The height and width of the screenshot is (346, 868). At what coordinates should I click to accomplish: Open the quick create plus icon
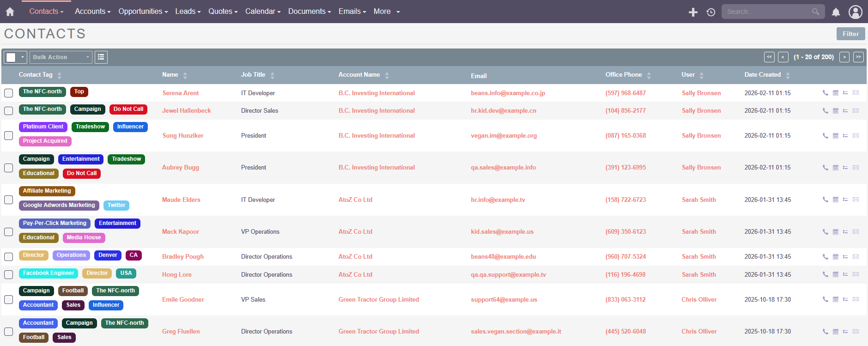(x=693, y=12)
